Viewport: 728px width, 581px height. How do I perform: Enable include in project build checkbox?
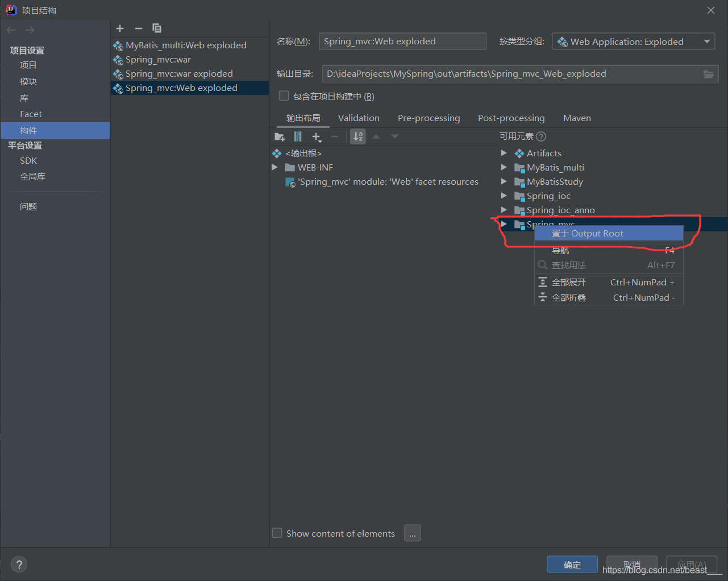pos(284,96)
